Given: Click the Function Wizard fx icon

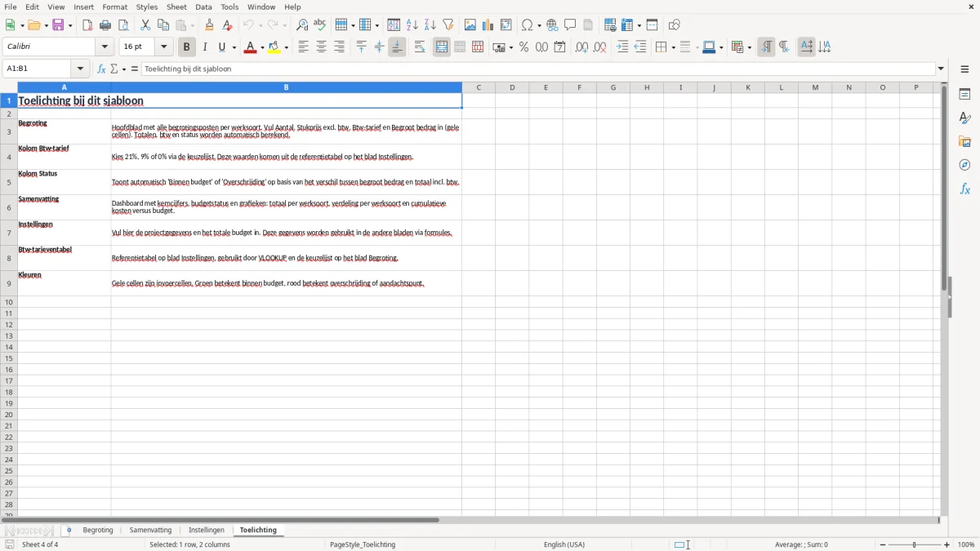Looking at the screenshot, I should click(x=101, y=69).
